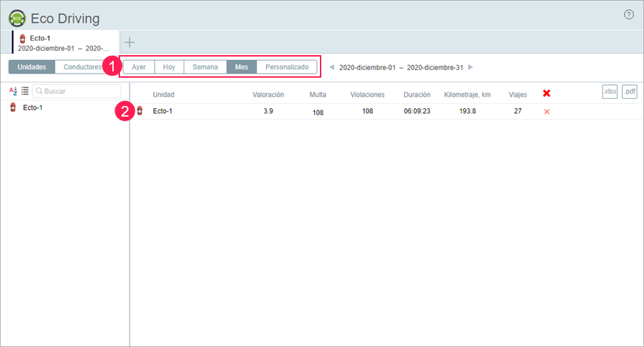Open the Personalizado custom interval
The image size is (644, 347).
click(287, 68)
